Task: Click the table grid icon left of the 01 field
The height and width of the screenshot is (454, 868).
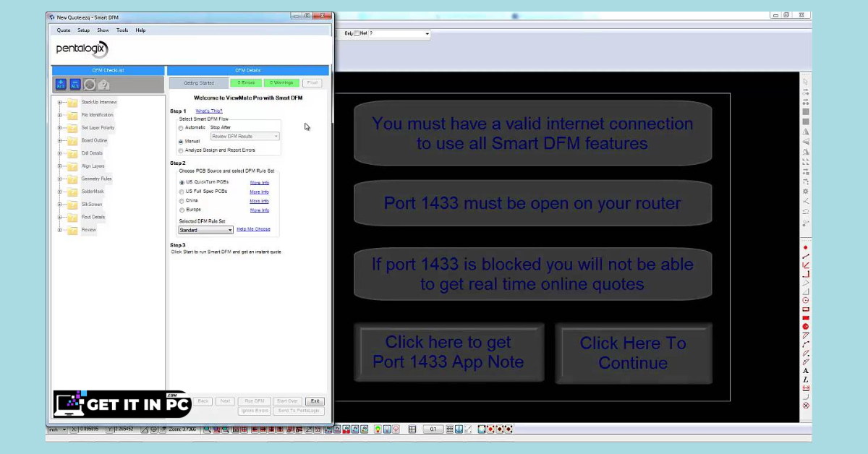Action: click(x=412, y=429)
